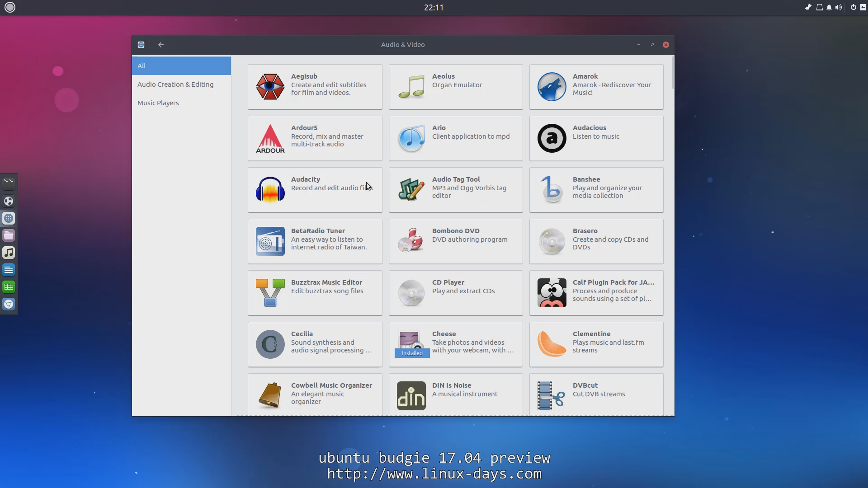Open the Cowbell Music Organizer bell icon
Viewport: 868px width, 488px height.
click(x=270, y=396)
